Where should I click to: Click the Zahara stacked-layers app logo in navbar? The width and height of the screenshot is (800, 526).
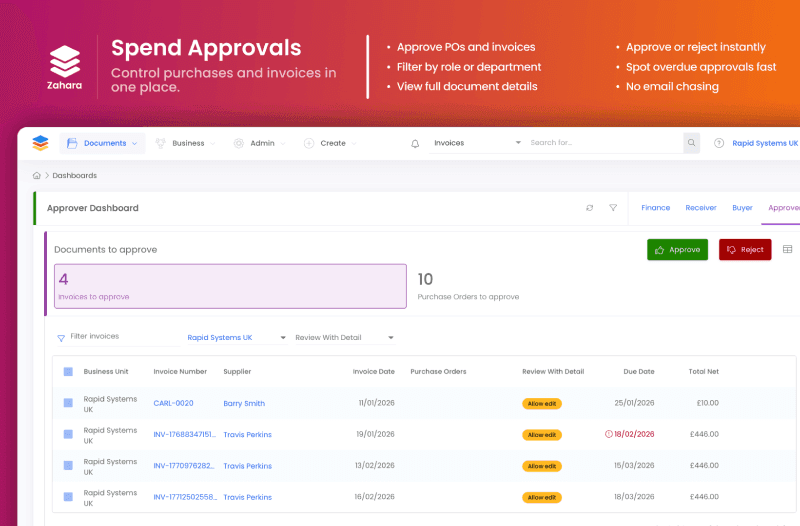pos(40,143)
